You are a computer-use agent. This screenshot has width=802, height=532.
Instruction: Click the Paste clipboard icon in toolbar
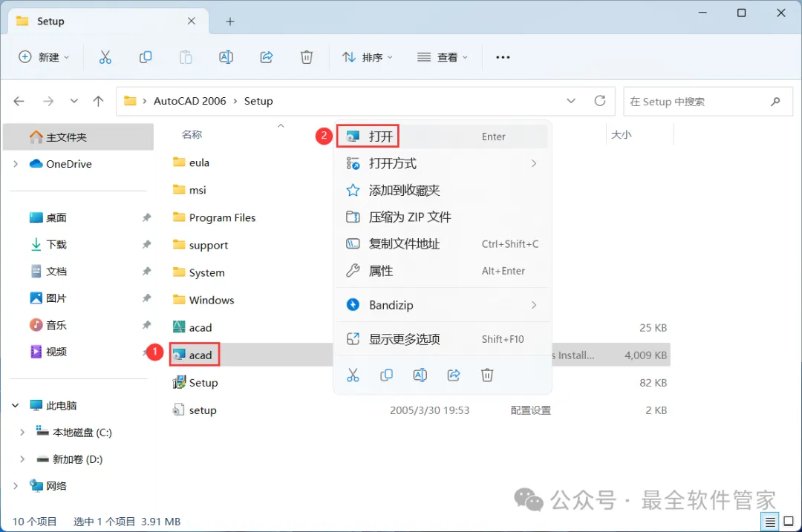(186, 57)
